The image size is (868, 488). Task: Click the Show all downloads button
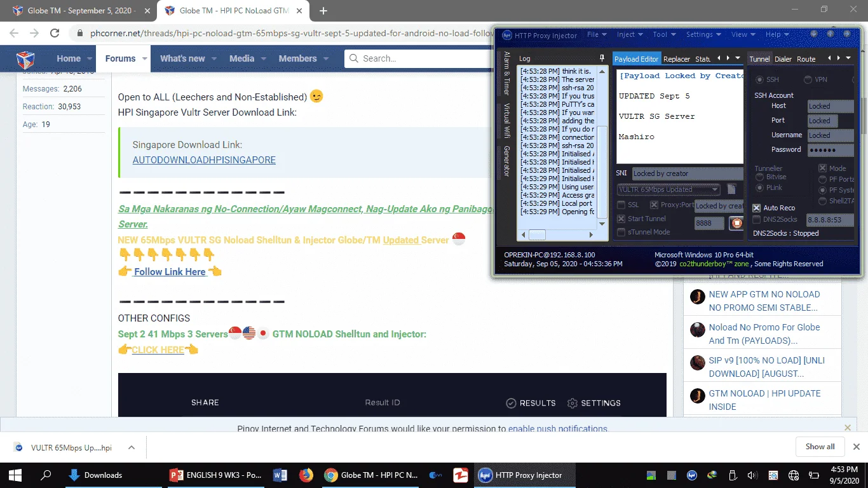coord(820,447)
